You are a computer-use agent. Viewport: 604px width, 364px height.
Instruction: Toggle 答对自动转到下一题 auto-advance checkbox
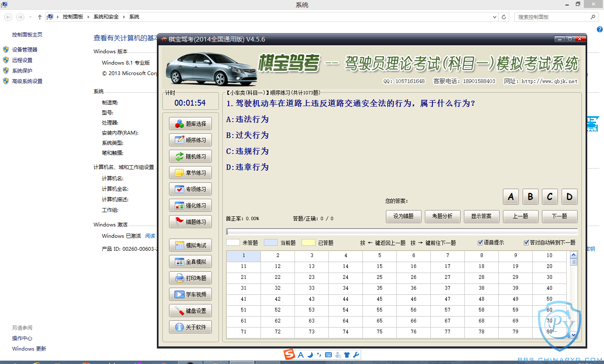tap(526, 242)
